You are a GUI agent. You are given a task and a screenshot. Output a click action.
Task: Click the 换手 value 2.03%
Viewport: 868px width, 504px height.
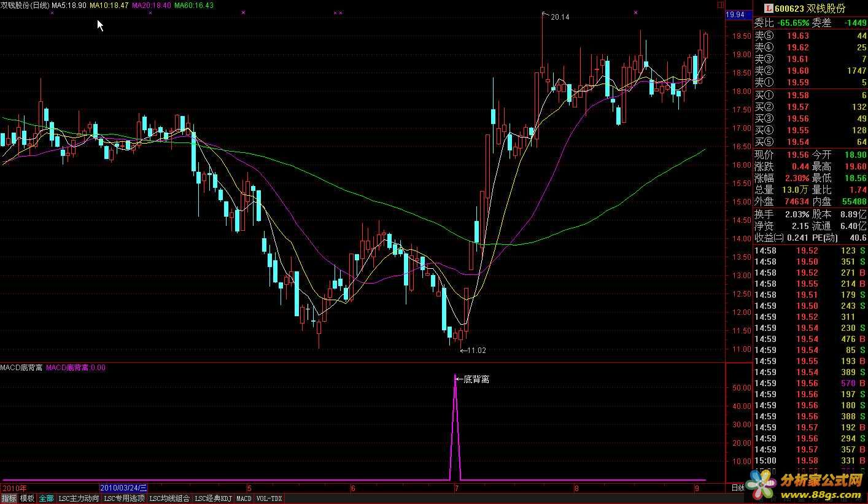point(796,214)
